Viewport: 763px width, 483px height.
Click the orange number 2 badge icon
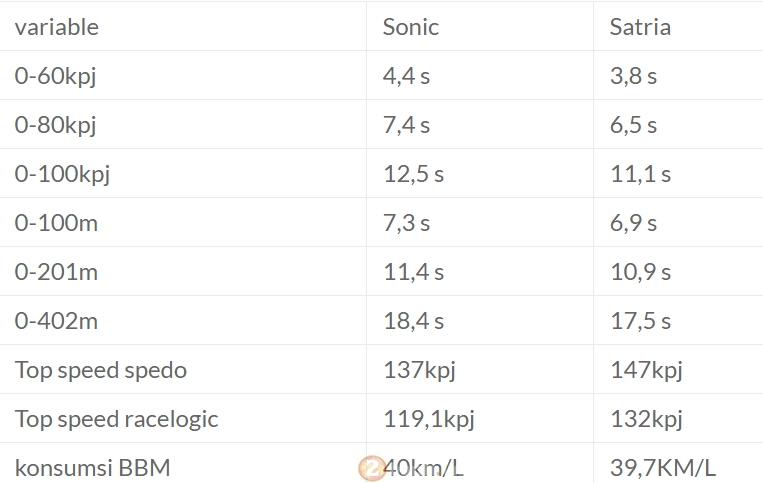click(372, 468)
